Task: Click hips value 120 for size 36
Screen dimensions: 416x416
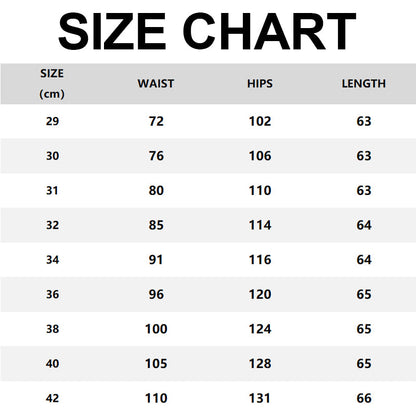Action: 260,294
